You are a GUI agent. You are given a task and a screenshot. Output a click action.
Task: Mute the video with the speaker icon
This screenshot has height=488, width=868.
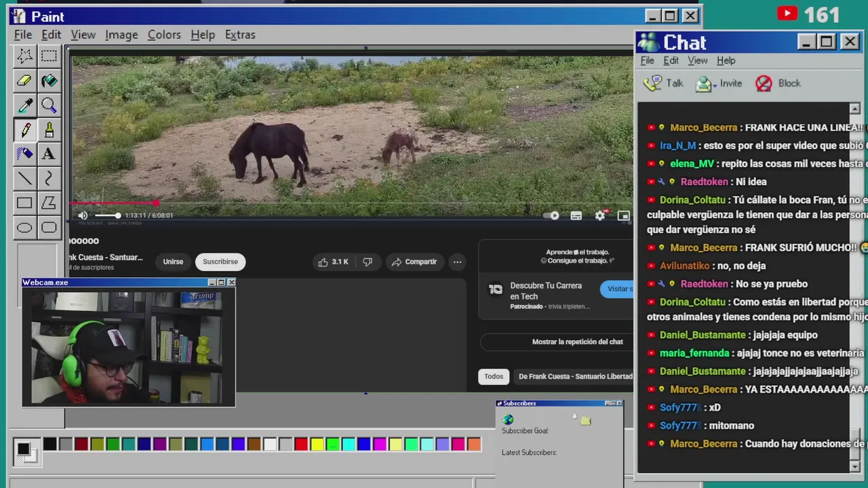(x=83, y=216)
